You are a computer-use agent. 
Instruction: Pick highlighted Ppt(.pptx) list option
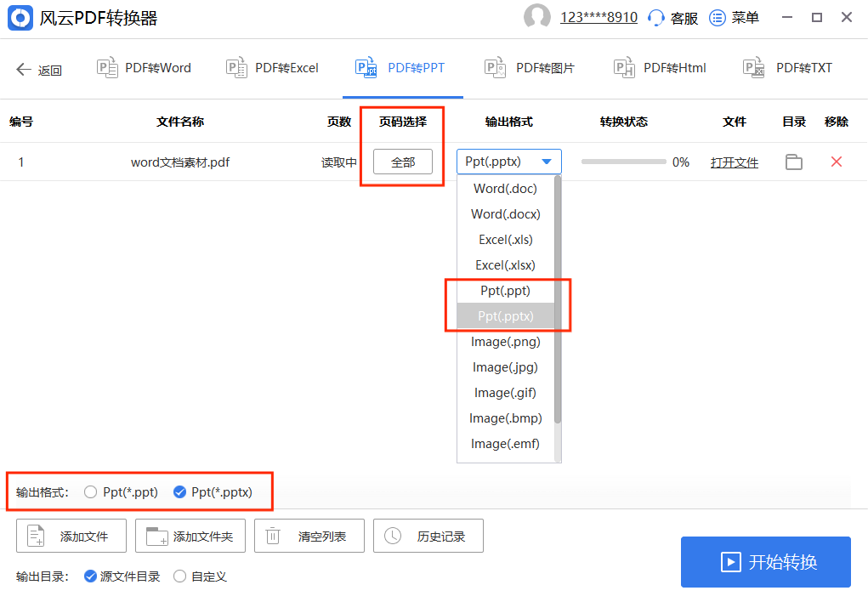tap(505, 315)
